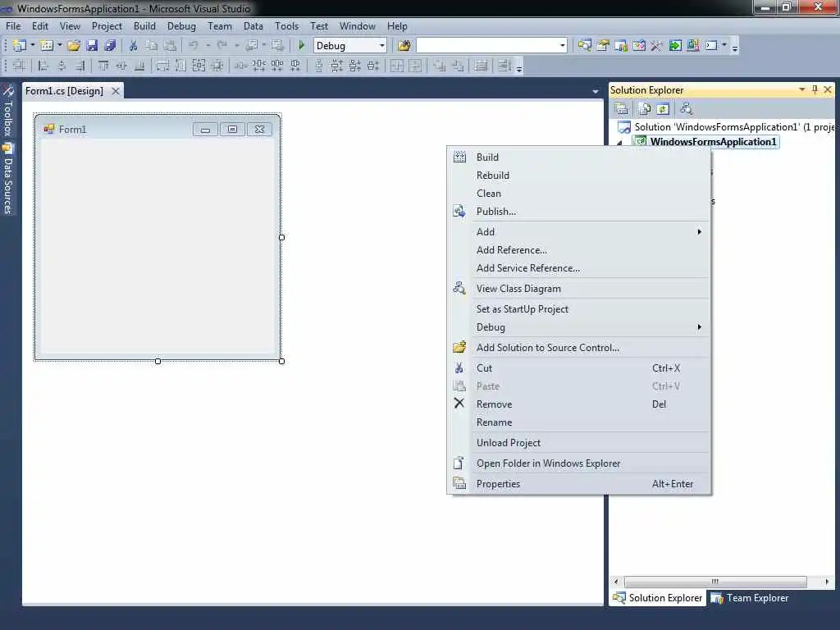Click the Make Same Width layout icon
Viewport: 840px width, 630px height.
[x=163, y=66]
